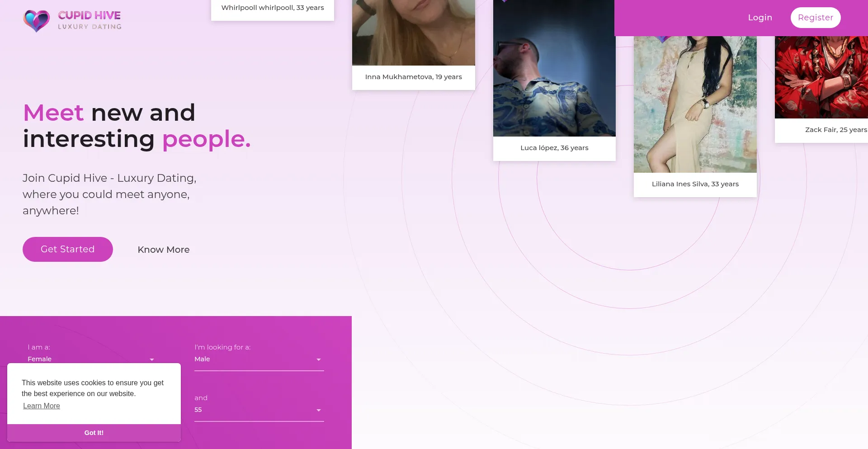This screenshot has width=868, height=449.
Task: Click the name 'Zack Fair, 25 years'
Action: (x=836, y=130)
